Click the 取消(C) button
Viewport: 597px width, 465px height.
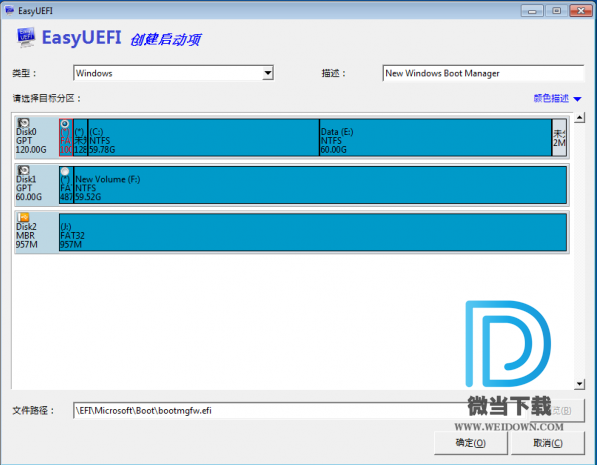[548, 443]
